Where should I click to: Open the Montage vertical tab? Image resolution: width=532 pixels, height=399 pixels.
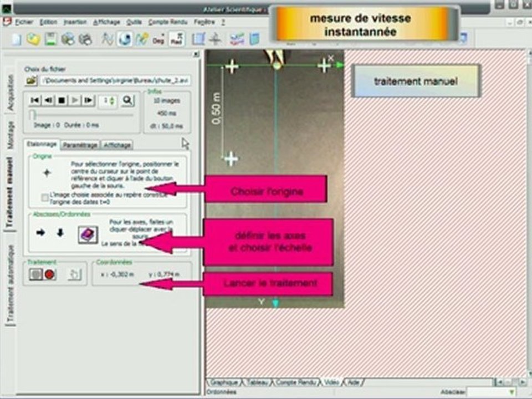(10, 134)
